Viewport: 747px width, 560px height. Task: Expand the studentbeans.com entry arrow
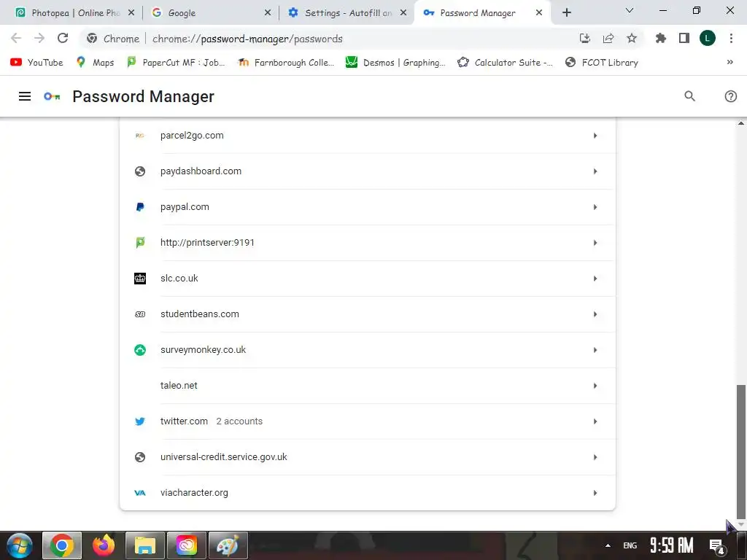(x=595, y=314)
